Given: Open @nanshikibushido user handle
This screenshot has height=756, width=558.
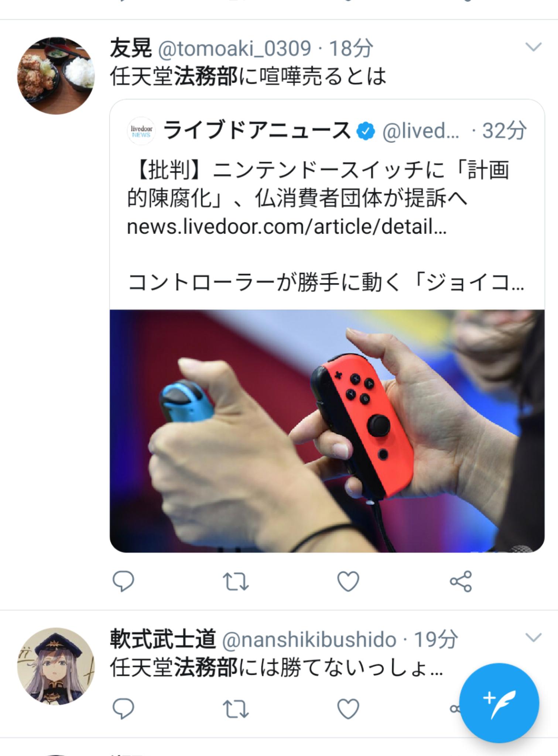Looking at the screenshot, I should click(309, 639).
